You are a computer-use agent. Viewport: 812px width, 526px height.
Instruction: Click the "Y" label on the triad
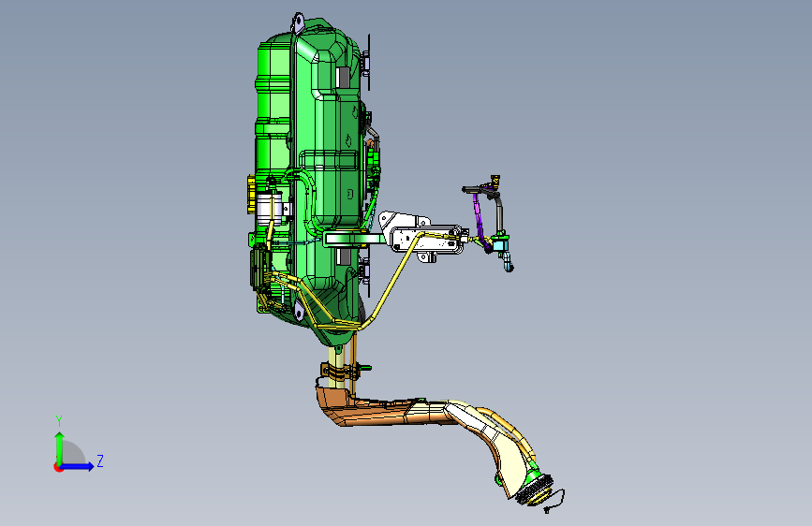click(x=59, y=421)
